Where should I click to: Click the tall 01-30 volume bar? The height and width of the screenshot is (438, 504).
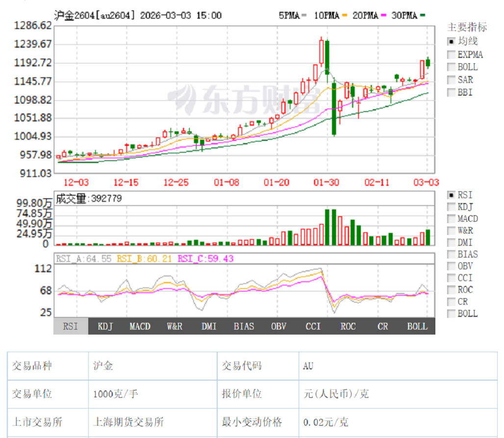tap(328, 227)
